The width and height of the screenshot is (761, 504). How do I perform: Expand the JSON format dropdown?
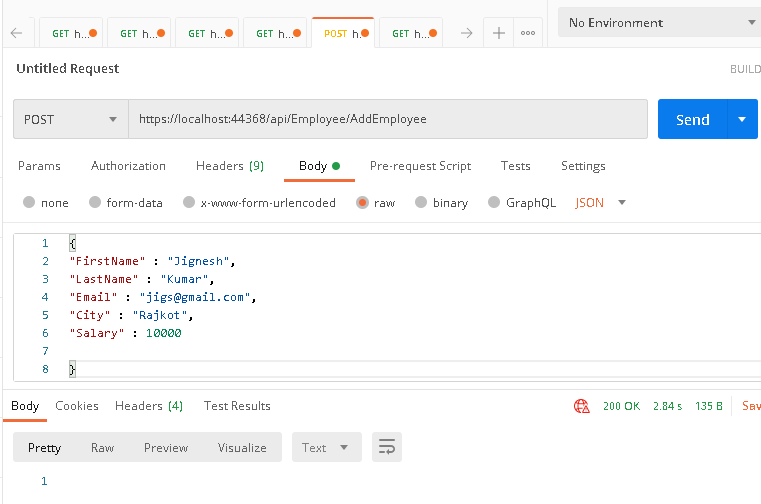click(601, 202)
